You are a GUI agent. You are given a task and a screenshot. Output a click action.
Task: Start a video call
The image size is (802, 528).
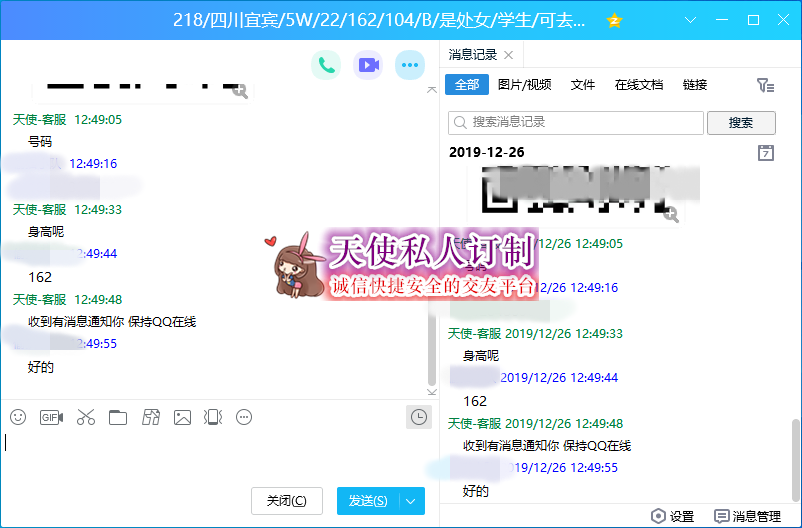pos(368,65)
